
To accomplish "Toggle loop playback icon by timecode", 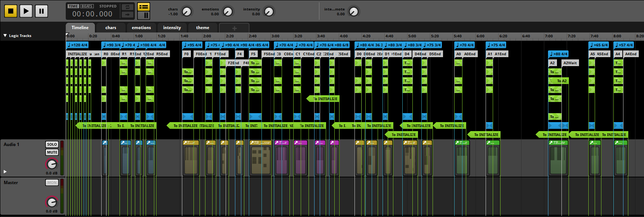I will 127,7.
